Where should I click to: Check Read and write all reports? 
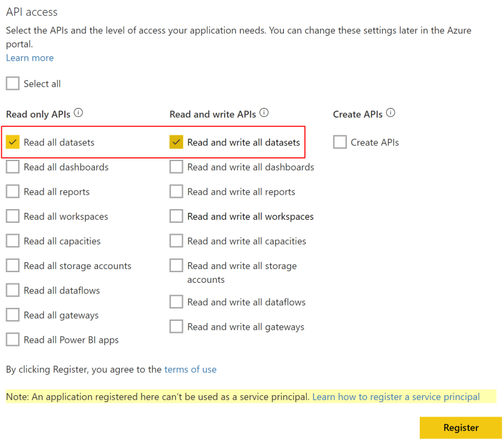pos(176,191)
